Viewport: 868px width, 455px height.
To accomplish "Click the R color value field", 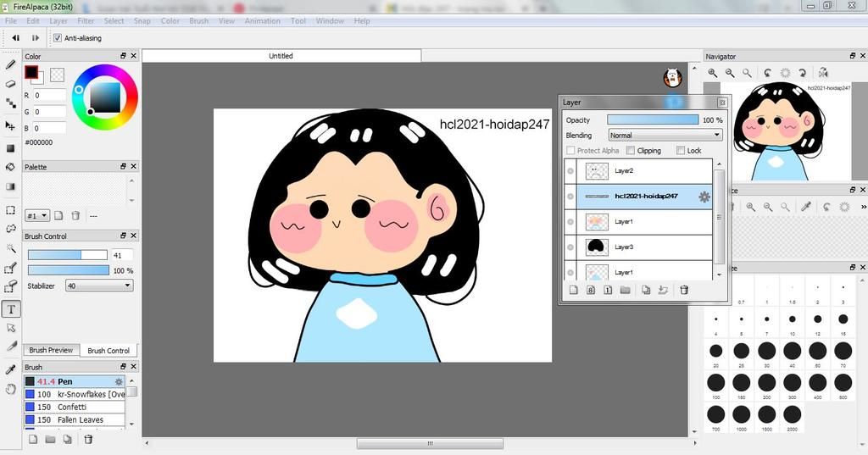I will coord(50,95).
